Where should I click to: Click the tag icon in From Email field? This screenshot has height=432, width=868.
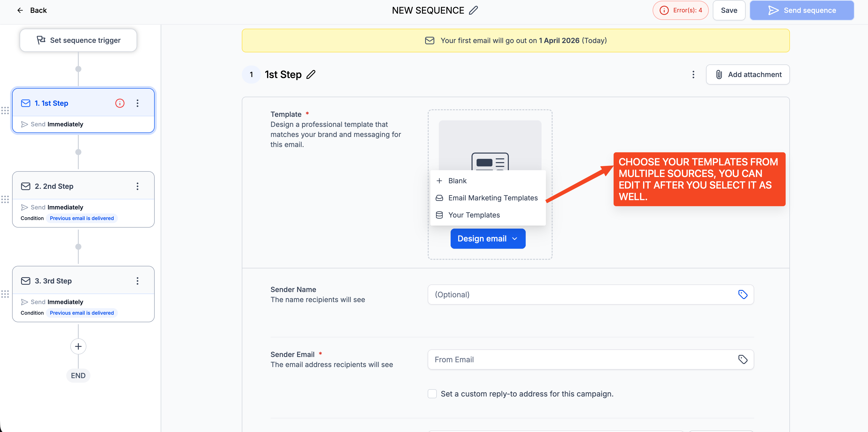[743, 359]
